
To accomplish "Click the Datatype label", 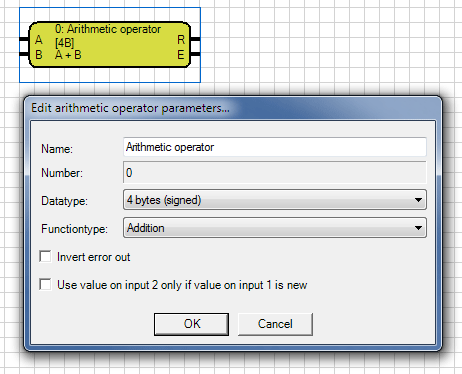I will point(64,201).
